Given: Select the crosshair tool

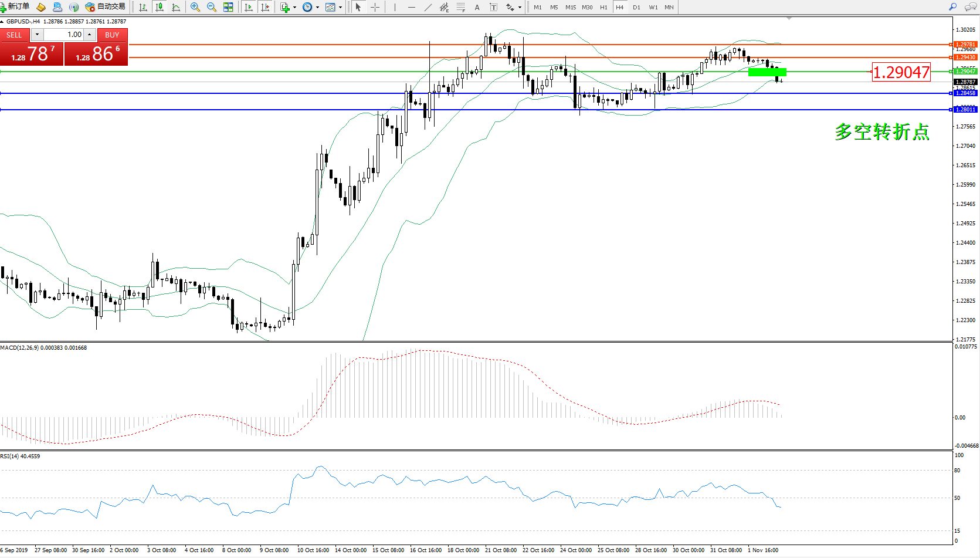Looking at the screenshot, I should pos(375,7).
